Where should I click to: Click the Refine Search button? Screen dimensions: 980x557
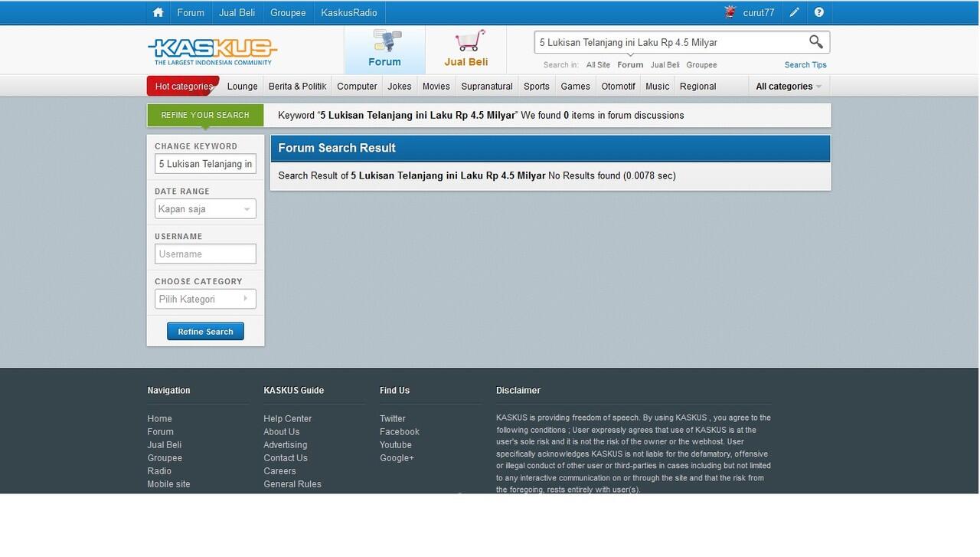tap(205, 331)
